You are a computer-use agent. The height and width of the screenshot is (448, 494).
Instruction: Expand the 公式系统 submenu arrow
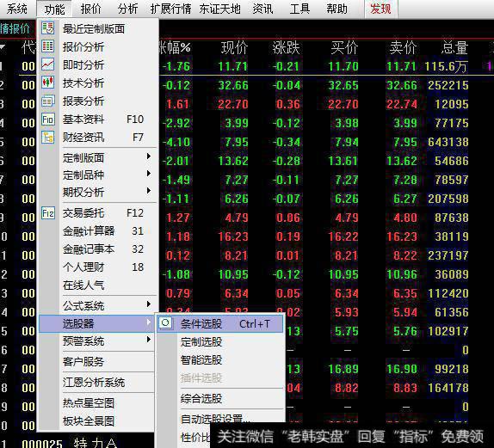click(x=149, y=304)
